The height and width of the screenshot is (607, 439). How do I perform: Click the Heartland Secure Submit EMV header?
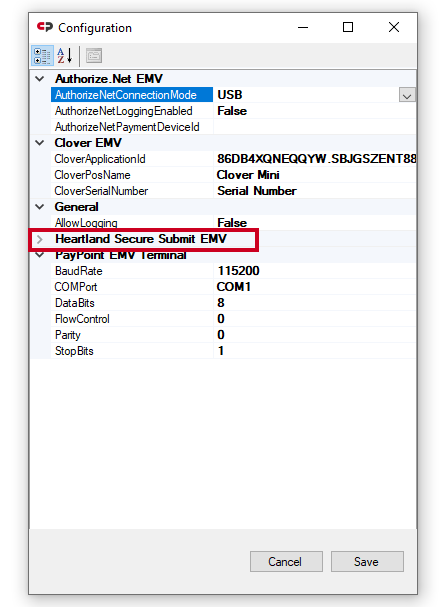tap(141, 239)
